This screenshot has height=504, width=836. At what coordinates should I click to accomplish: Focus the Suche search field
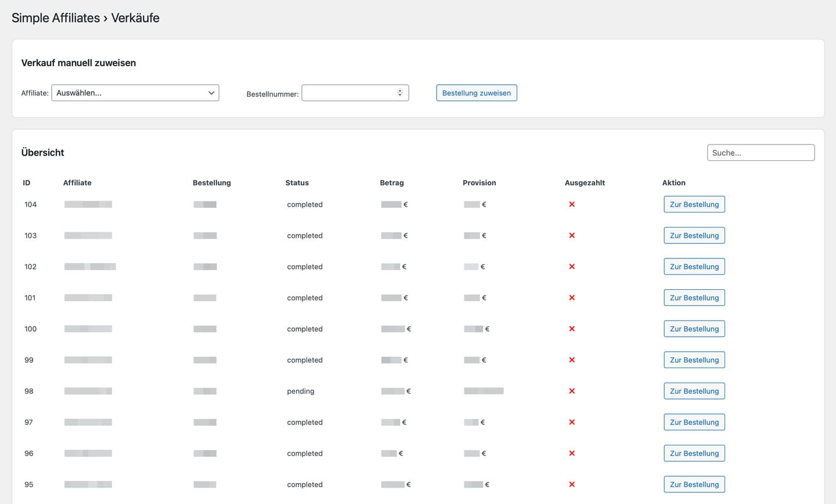(x=761, y=153)
